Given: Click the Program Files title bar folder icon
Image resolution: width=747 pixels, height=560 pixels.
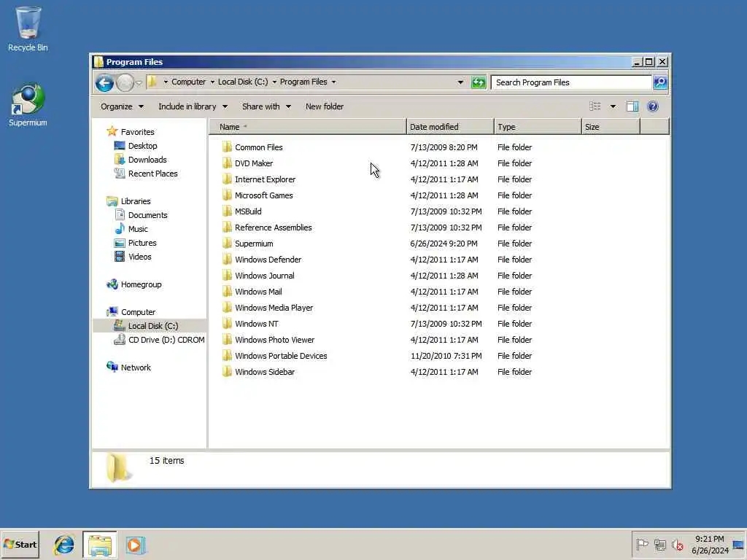Looking at the screenshot, I should pos(98,62).
